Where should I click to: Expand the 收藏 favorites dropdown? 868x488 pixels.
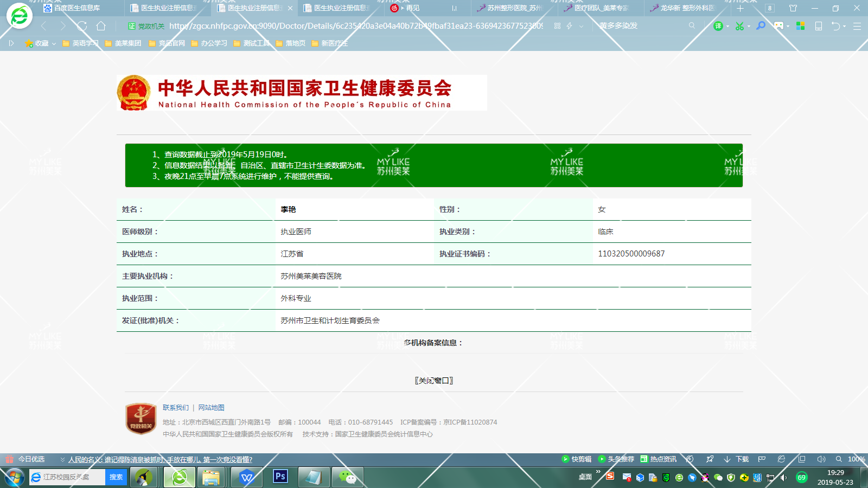(x=54, y=43)
